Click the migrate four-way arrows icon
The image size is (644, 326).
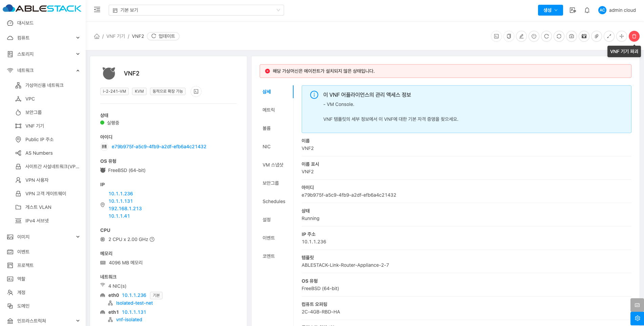coord(622,36)
